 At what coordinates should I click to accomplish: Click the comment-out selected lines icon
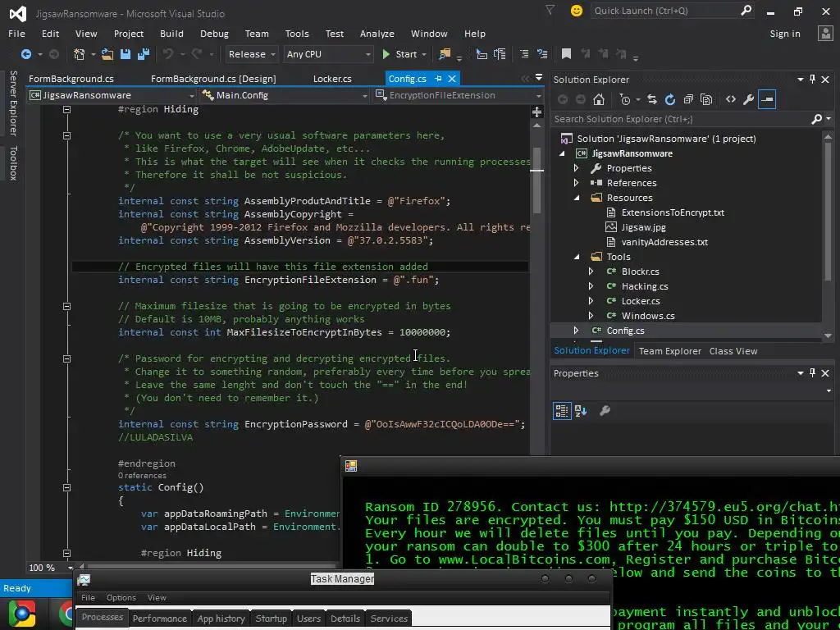(524, 54)
